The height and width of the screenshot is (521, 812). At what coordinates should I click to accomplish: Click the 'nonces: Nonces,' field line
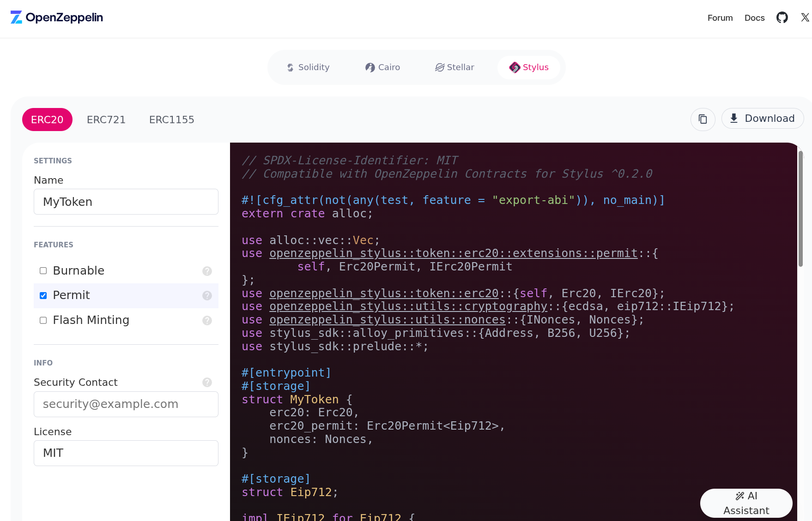click(x=321, y=439)
